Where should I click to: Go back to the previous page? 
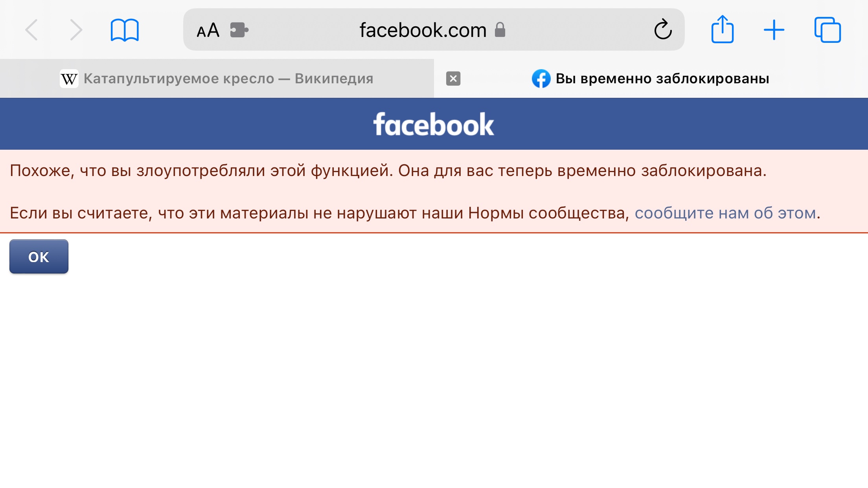(x=31, y=30)
